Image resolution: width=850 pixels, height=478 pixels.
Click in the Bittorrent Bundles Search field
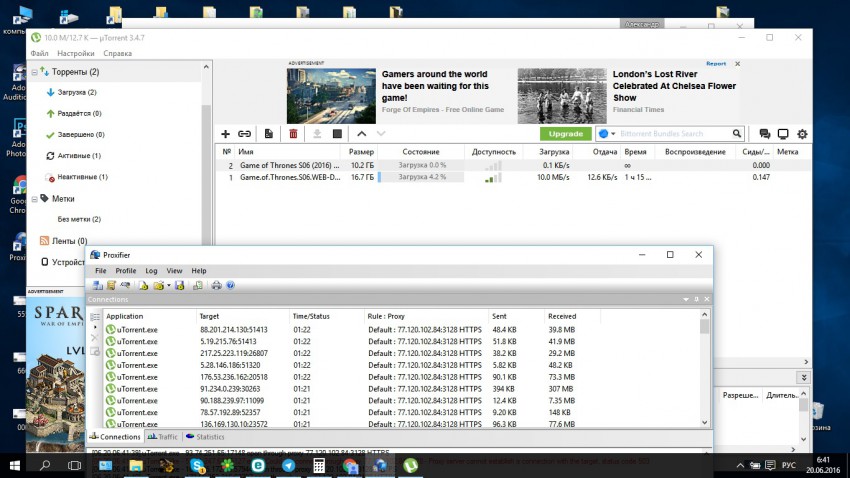click(x=672, y=134)
